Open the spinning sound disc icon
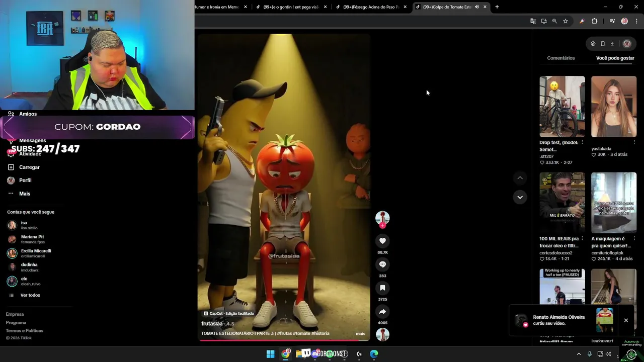Viewport: 644px width, 362px height. 382,334
